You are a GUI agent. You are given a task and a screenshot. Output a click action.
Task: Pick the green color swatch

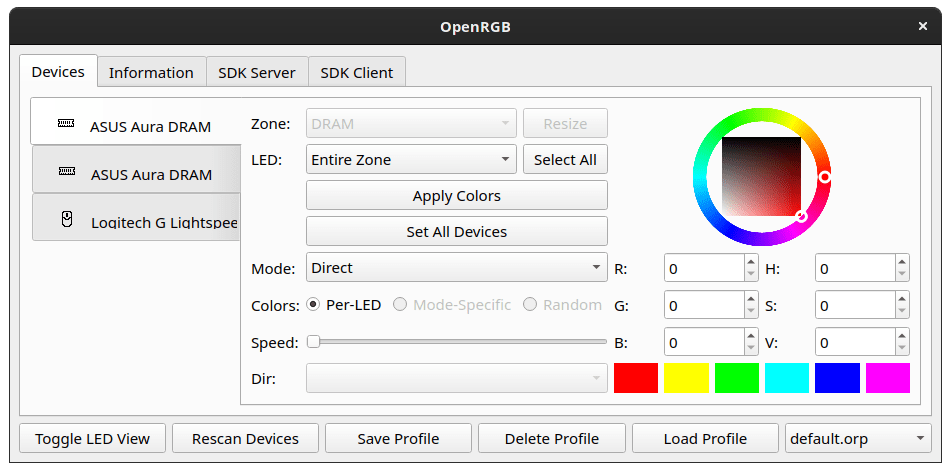737,378
